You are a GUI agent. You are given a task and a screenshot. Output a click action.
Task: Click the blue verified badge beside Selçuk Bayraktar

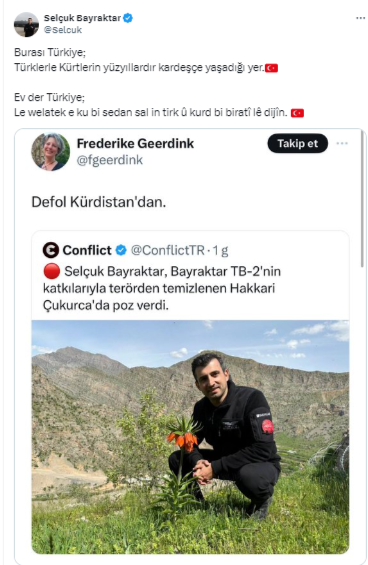click(128, 18)
